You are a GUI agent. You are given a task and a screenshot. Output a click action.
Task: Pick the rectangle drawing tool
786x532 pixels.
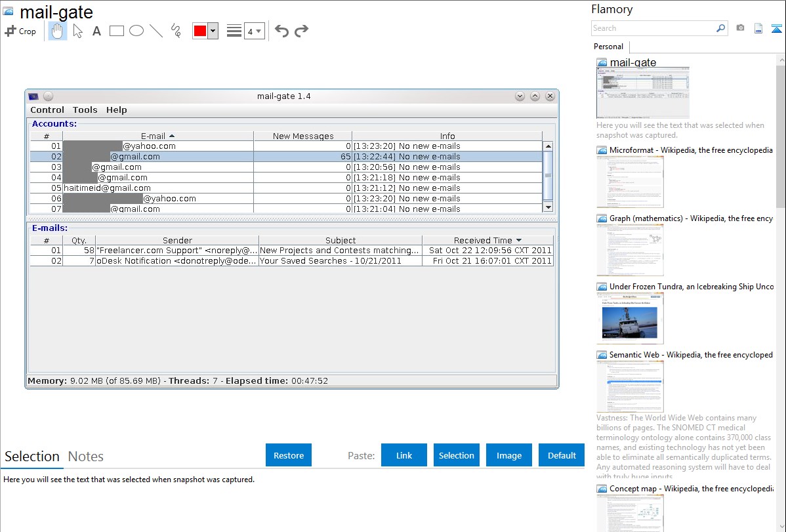click(117, 31)
